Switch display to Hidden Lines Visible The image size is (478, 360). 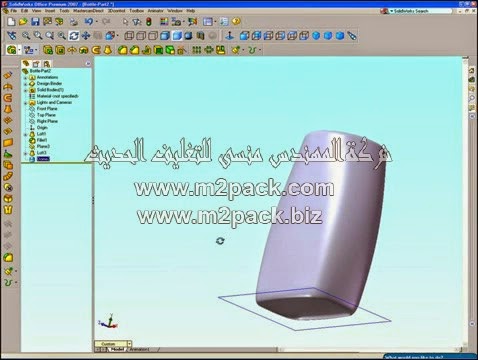click(x=141, y=35)
